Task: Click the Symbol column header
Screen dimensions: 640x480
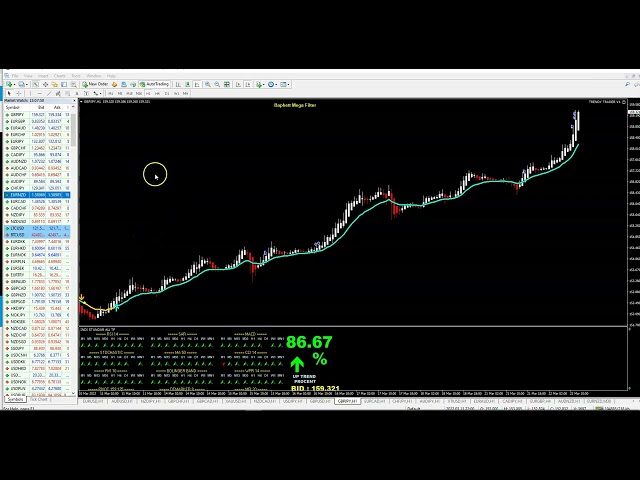Action: coord(14,106)
